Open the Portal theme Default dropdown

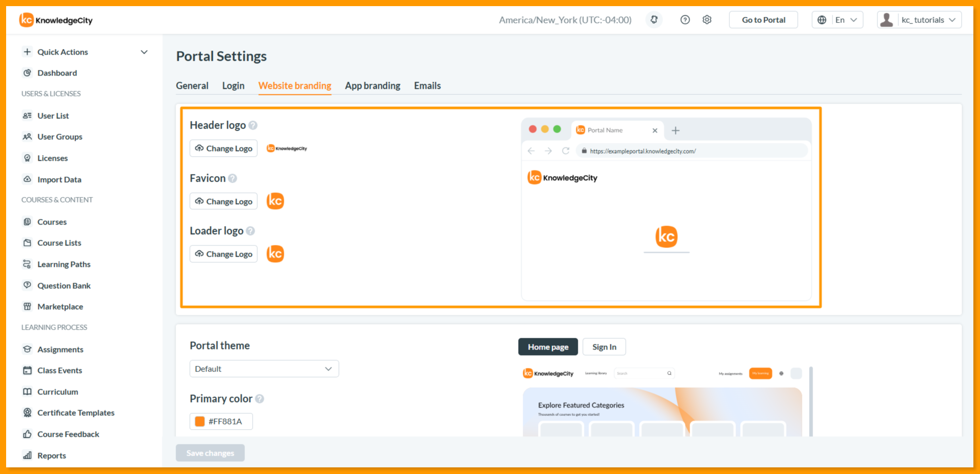(x=264, y=369)
